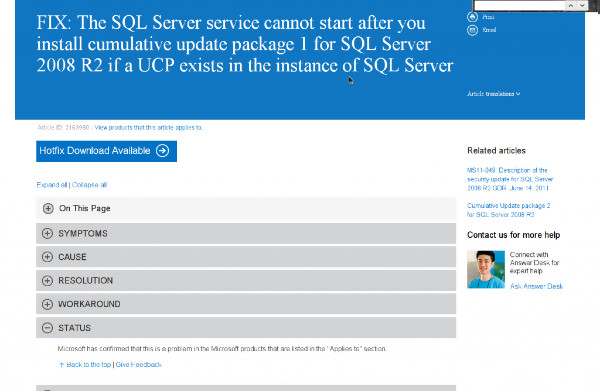Click Ask Answer Desk link

[x=536, y=286]
